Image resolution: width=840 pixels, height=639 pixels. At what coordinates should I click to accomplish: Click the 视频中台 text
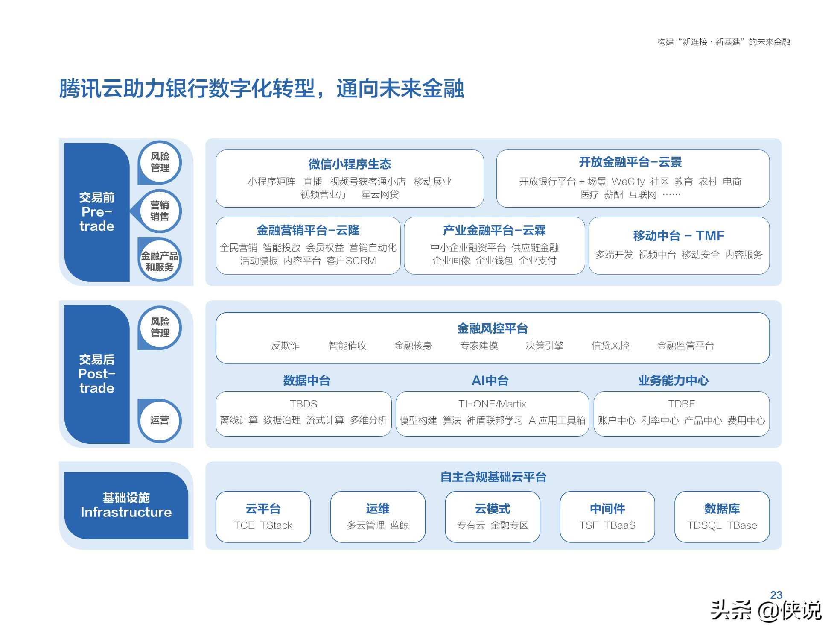point(657,255)
